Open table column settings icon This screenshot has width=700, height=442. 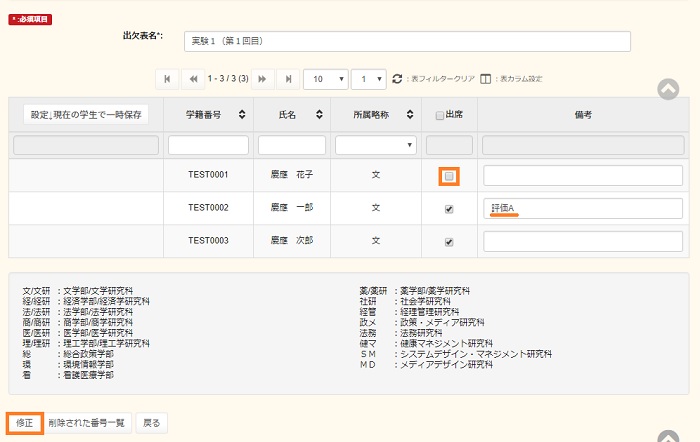486,78
